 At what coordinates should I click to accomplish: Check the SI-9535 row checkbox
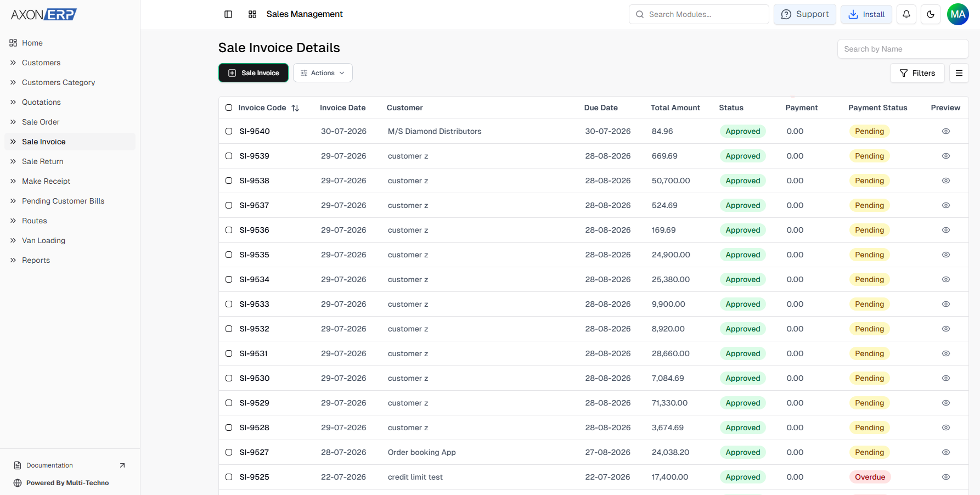point(229,255)
